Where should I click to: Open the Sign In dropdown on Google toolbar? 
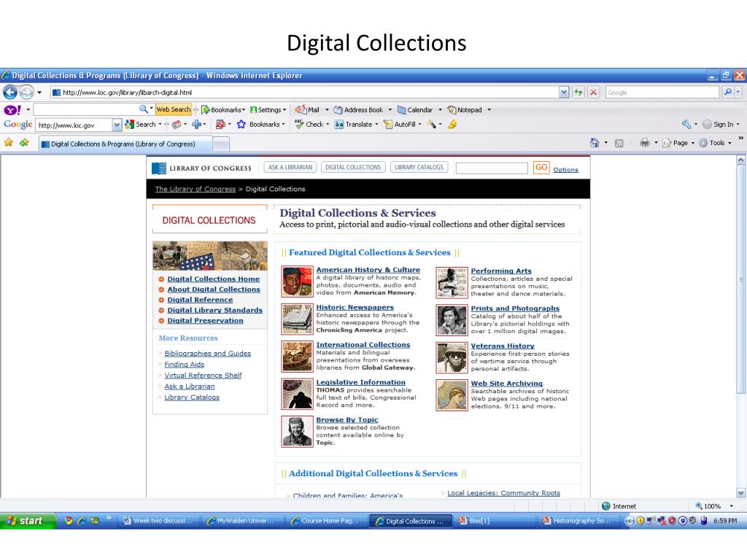point(721,124)
